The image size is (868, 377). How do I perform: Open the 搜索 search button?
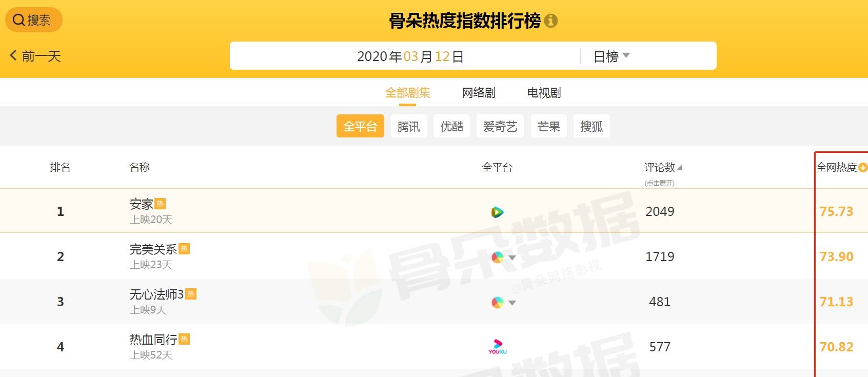(x=33, y=20)
